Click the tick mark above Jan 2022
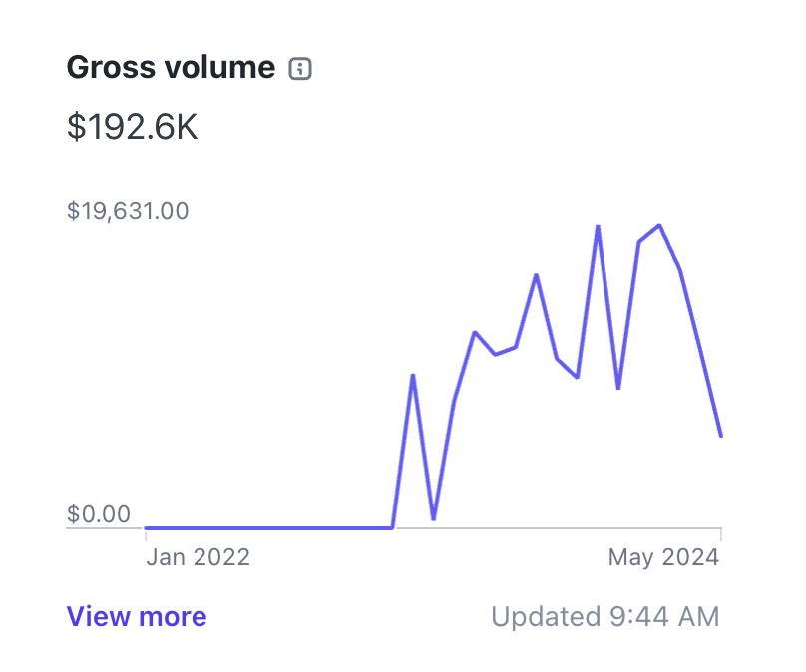Image resolution: width=806 pixels, height=672 pixels. point(147,535)
